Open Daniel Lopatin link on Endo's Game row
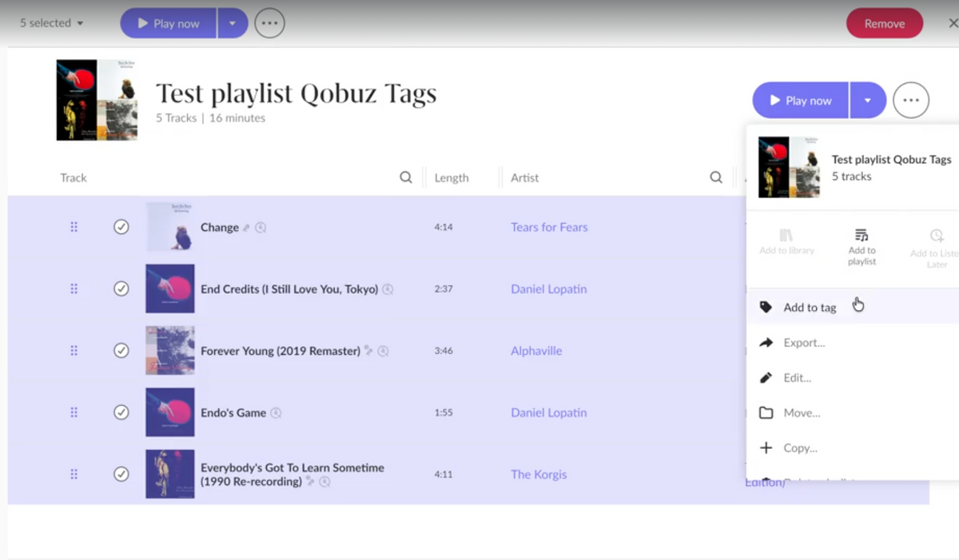The width and height of the screenshot is (959, 560). [549, 412]
